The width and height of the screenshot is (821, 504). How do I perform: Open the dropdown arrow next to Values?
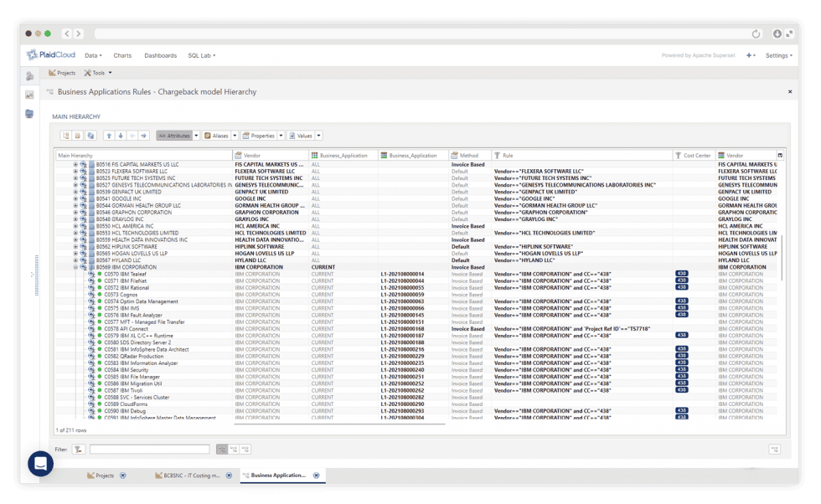318,136
